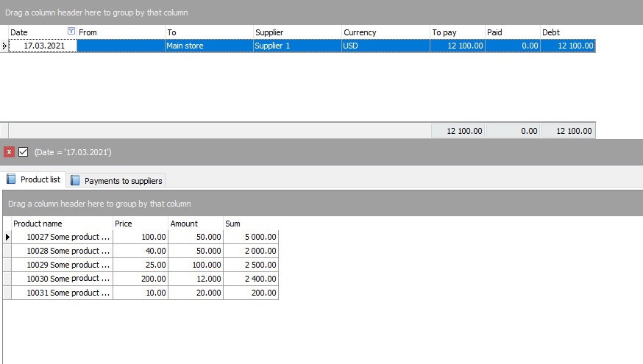
Task: Select product 10029 row
Action: click(68, 265)
